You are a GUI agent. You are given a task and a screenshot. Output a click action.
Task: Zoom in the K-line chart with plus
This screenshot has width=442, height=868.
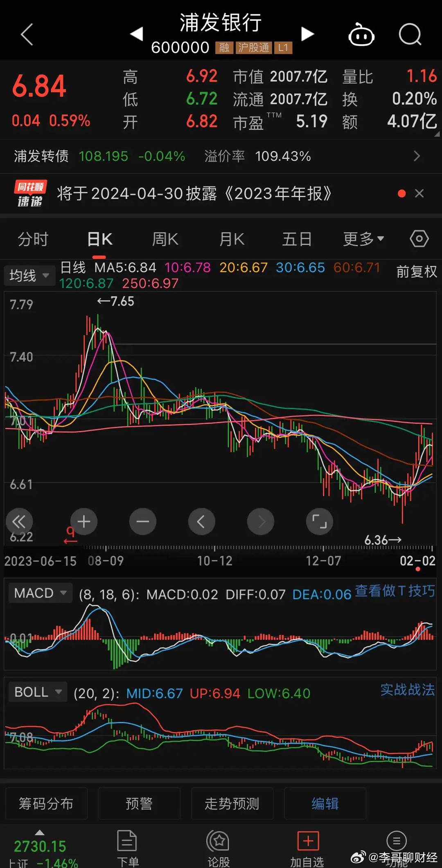[x=84, y=522]
